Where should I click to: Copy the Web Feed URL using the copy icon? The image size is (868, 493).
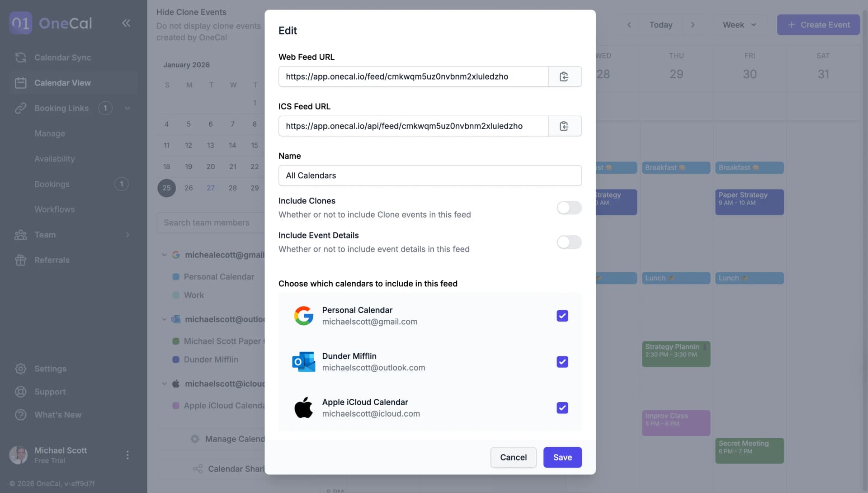(x=564, y=76)
